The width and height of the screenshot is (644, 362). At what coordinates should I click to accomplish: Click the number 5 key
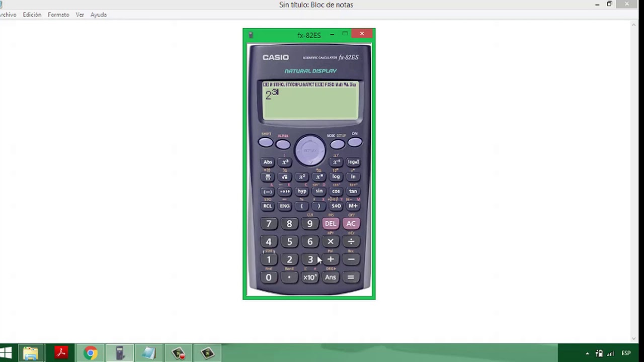tap(289, 242)
